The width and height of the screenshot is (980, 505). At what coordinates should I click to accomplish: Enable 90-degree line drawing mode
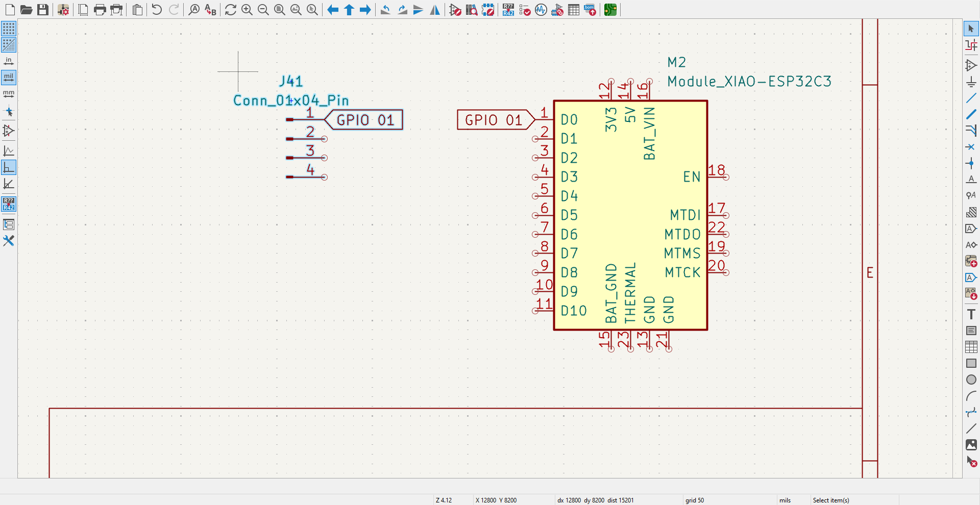[9, 167]
